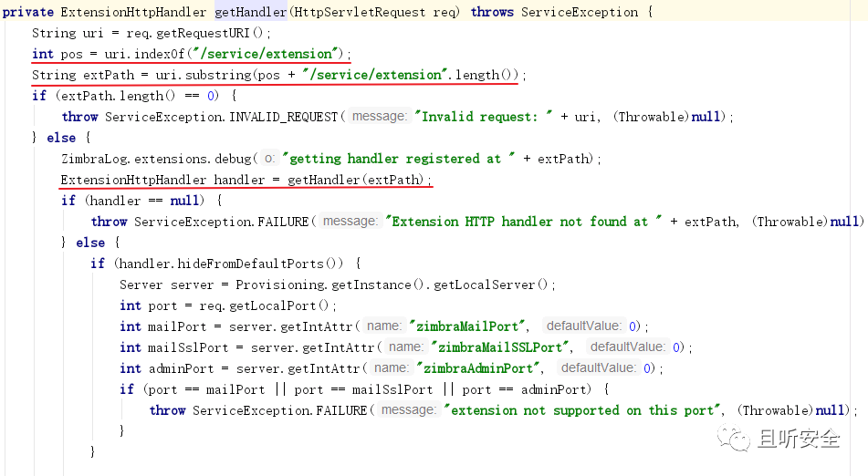The width and height of the screenshot is (868, 476).
Task: Click the getHandler method name in signature
Action: [x=250, y=12]
